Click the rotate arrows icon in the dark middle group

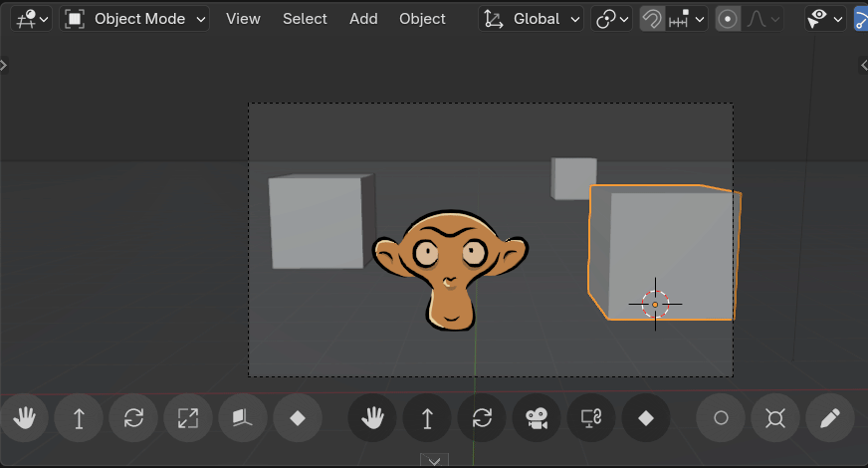point(482,417)
